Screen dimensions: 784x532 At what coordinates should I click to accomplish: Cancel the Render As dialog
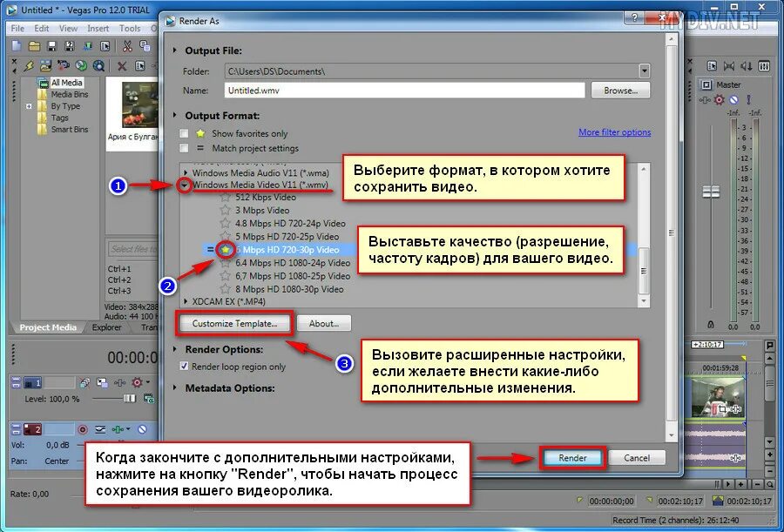[637, 457]
